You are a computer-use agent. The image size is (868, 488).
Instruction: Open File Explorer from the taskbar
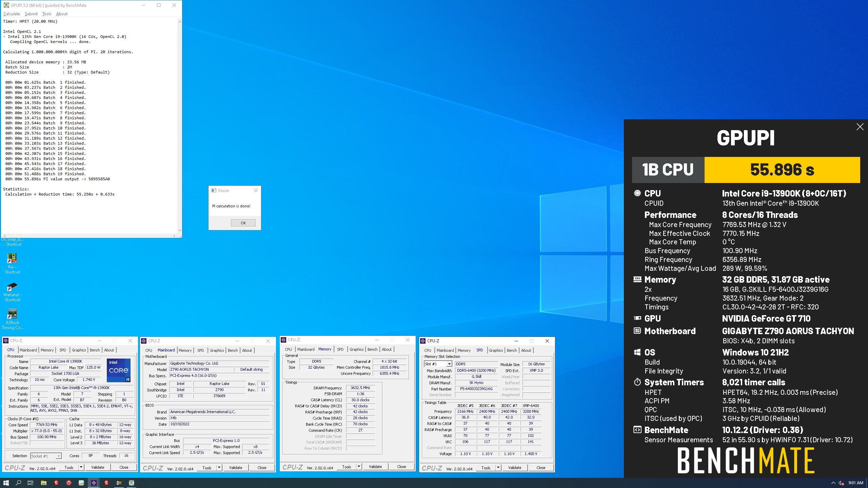(x=43, y=483)
